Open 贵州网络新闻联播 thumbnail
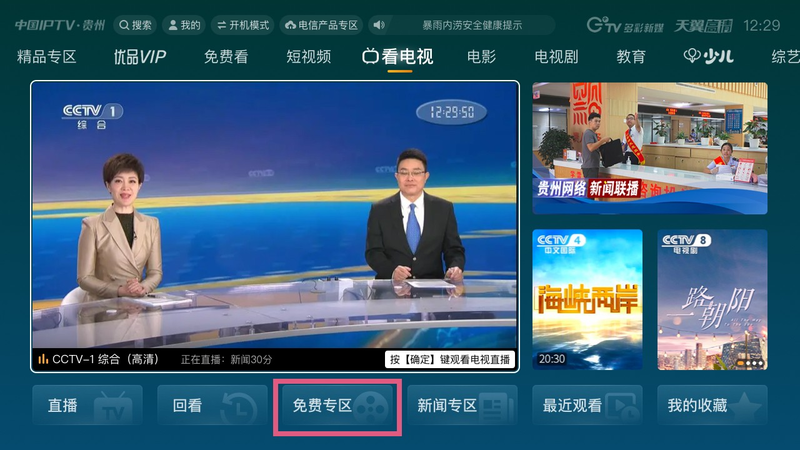Viewport: 800px width, 450px height. pyautogui.click(x=650, y=148)
